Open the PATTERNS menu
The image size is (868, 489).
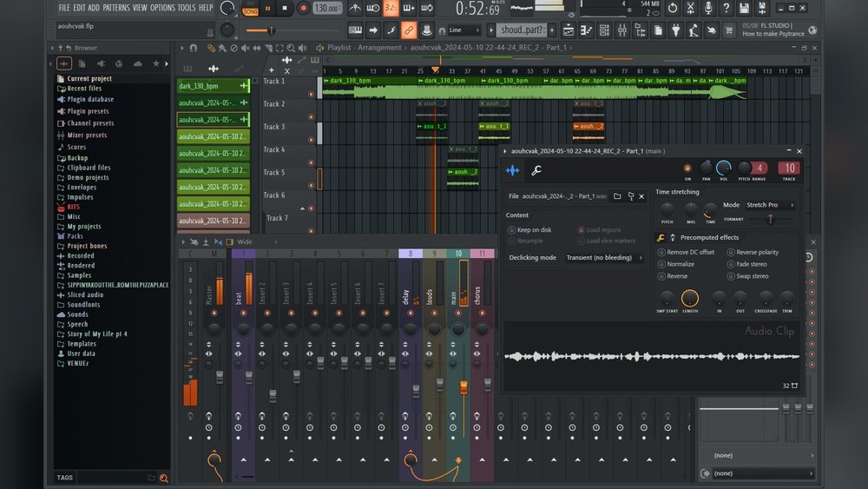click(x=116, y=8)
